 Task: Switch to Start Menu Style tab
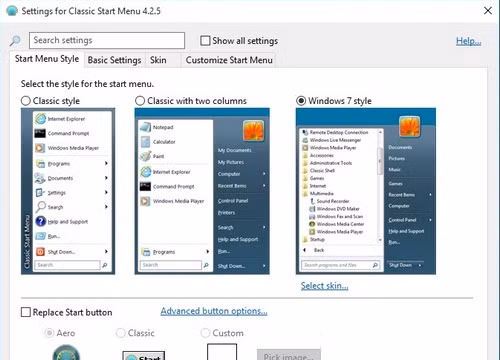(x=47, y=59)
